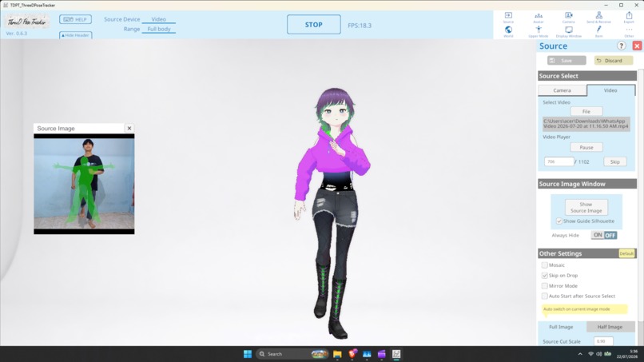Save the source settings
Viewport: 644px width, 362px height.
coord(566,61)
